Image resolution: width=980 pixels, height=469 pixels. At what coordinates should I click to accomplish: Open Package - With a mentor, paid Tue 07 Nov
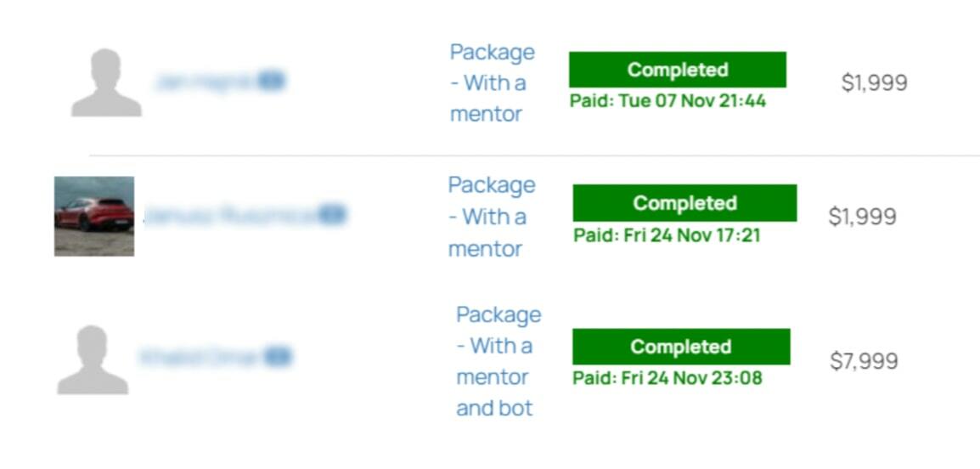tap(492, 83)
